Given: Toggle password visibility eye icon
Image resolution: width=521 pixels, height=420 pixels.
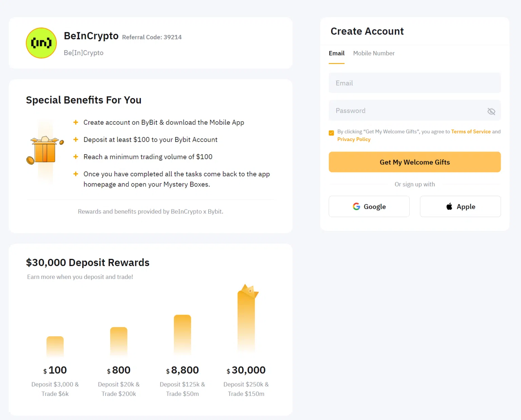Looking at the screenshot, I should pyautogui.click(x=491, y=111).
